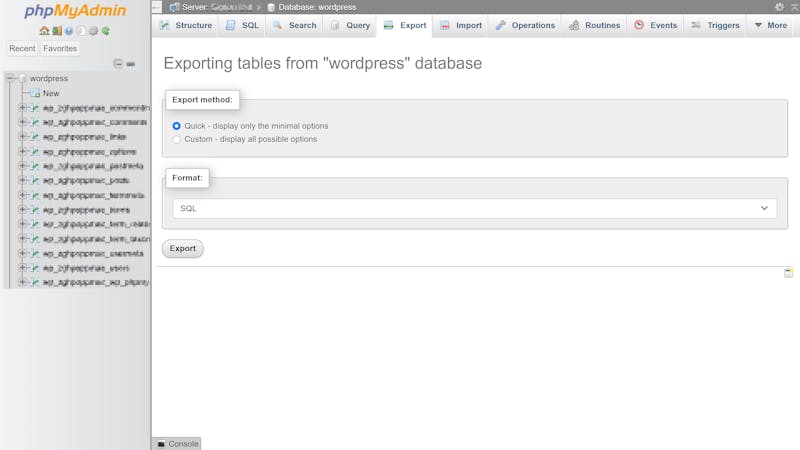Click the table icon for the options table
800x450 pixels.
35,152
